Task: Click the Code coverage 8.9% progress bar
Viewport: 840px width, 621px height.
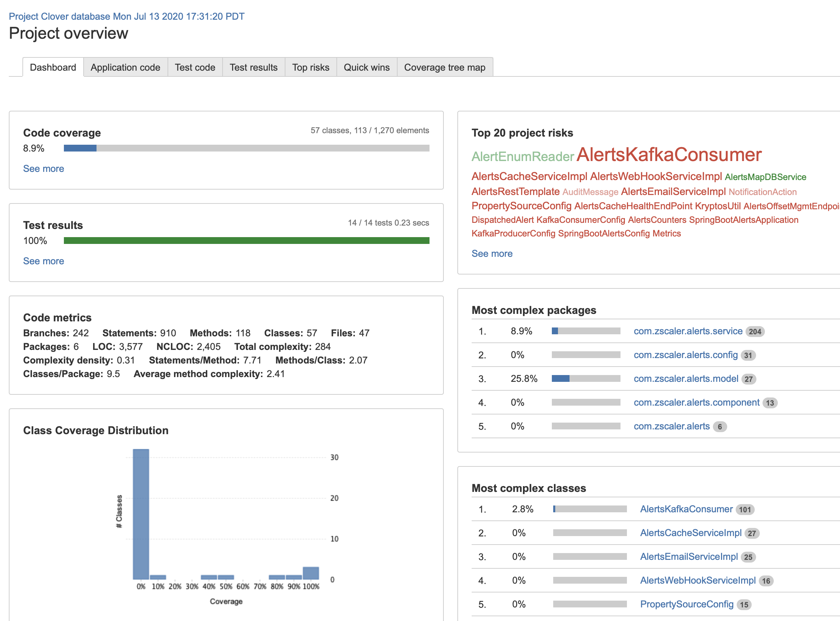Action: 247,148
